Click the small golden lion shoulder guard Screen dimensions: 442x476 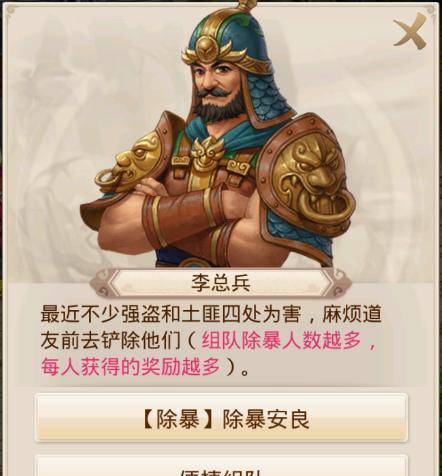coord(135,162)
